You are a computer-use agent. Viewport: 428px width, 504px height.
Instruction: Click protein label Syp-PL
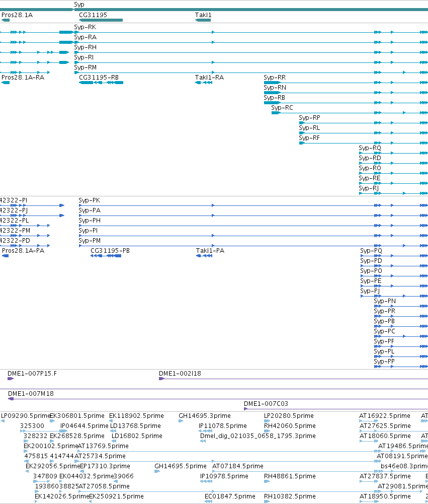(x=384, y=351)
